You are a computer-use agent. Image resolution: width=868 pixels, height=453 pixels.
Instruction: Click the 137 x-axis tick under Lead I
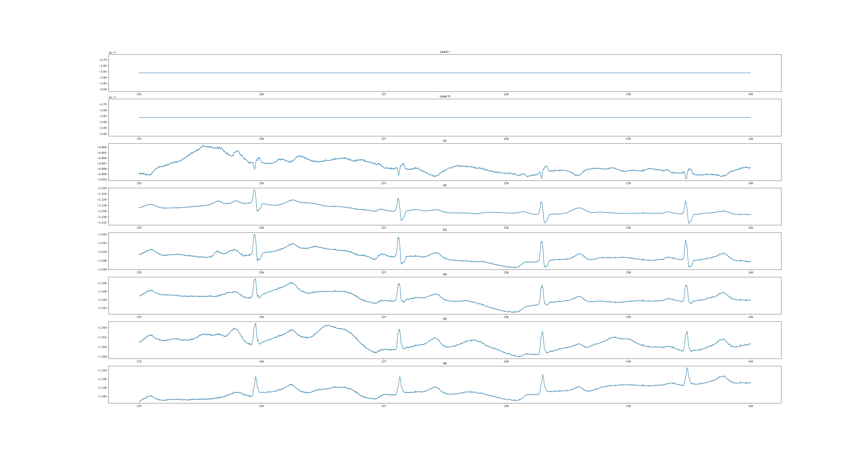384,94
